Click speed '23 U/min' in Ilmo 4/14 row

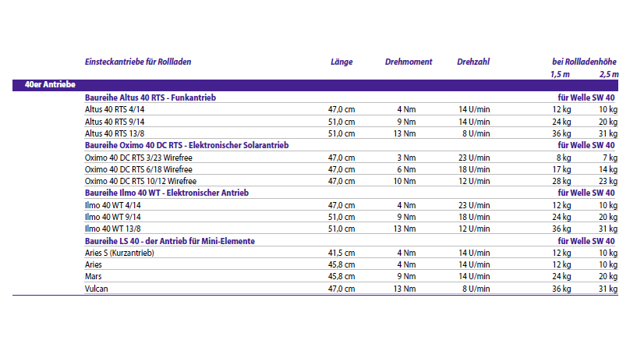coord(474,205)
